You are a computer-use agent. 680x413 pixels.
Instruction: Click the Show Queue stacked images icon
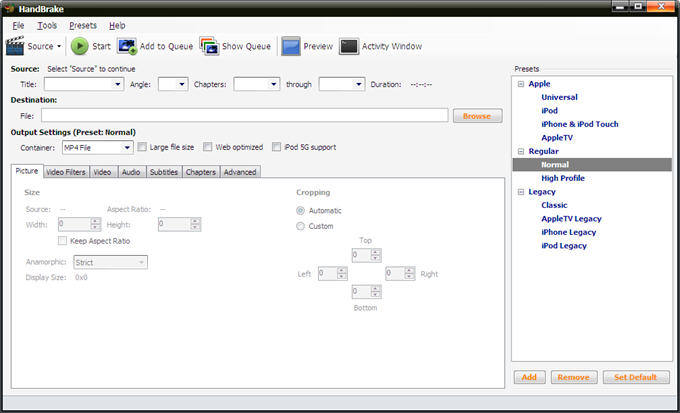click(209, 46)
